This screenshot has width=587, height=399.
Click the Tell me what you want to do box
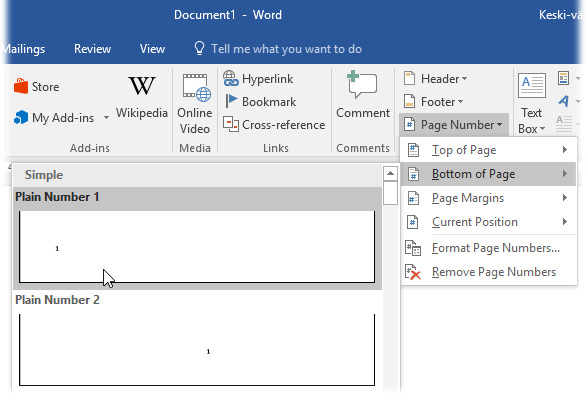[x=278, y=49]
